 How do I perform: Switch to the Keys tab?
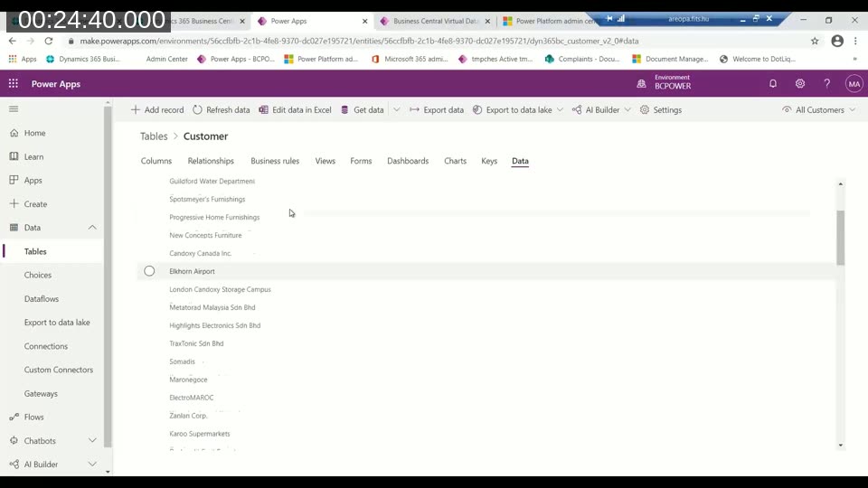[489, 161]
